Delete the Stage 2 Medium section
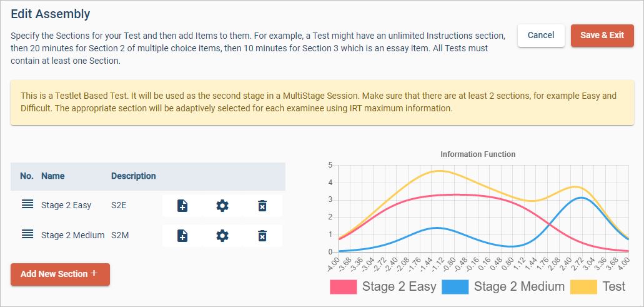644x307 pixels. click(262, 235)
